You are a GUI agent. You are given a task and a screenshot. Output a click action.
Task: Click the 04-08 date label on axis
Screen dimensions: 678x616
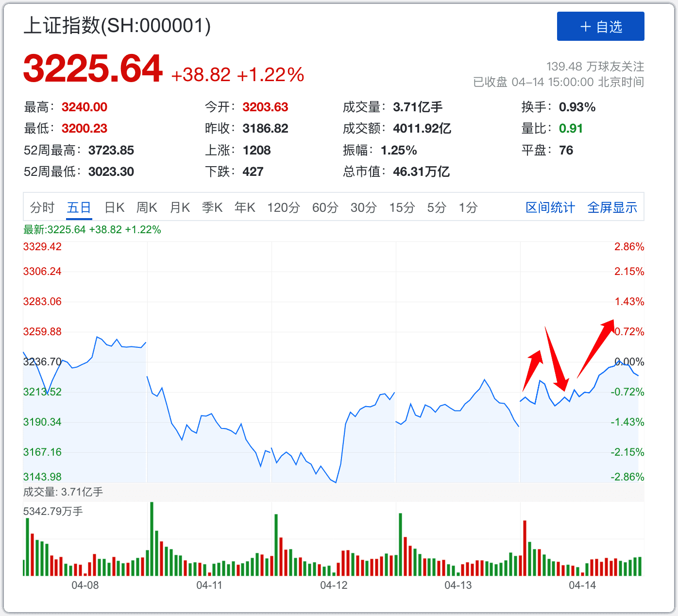(85, 585)
